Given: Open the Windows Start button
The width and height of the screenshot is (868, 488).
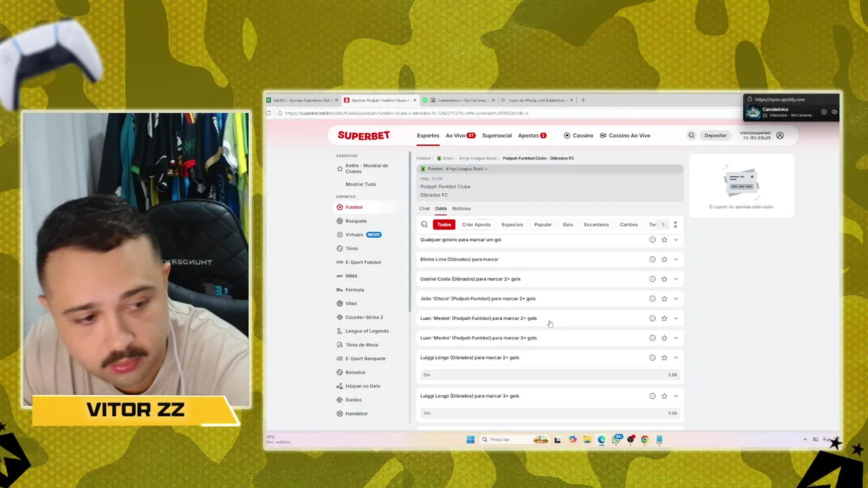Looking at the screenshot, I should (x=470, y=440).
